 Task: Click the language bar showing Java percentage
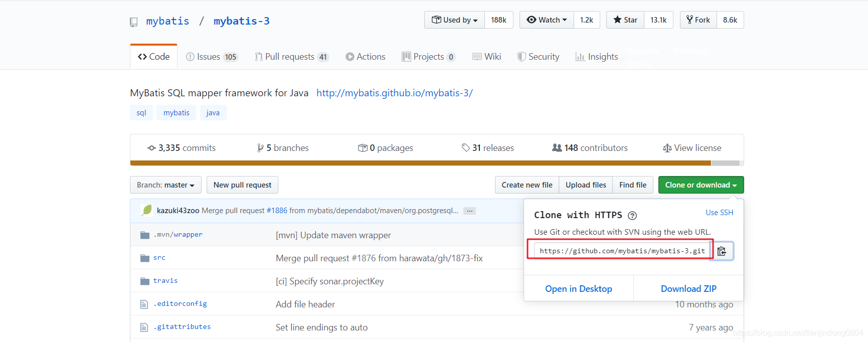point(420,163)
